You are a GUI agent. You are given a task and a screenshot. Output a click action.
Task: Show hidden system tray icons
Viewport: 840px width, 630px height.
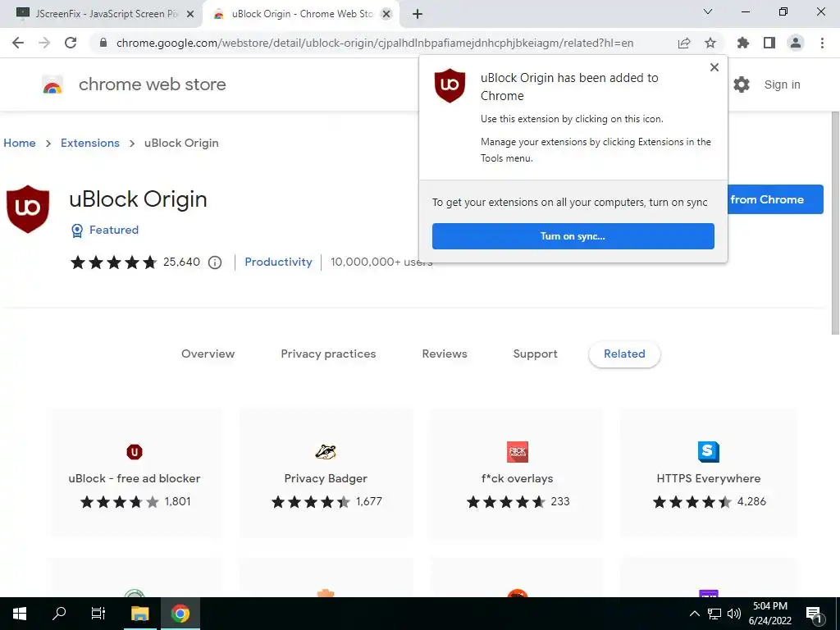pyautogui.click(x=694, y=614)
